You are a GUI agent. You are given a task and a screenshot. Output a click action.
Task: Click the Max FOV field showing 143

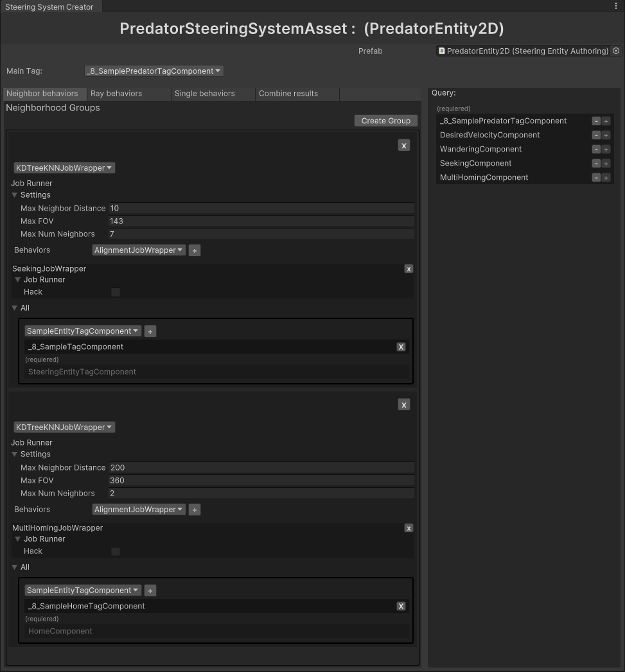pyautogui.click(x=261, y=221)
